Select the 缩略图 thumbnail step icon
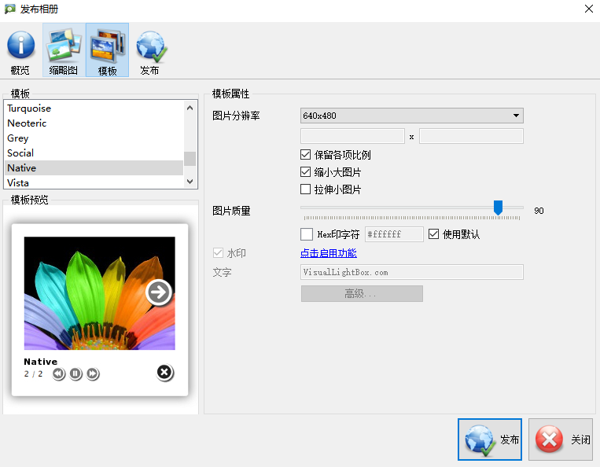Viewport: 600px width, 467px height. point(64,52)
